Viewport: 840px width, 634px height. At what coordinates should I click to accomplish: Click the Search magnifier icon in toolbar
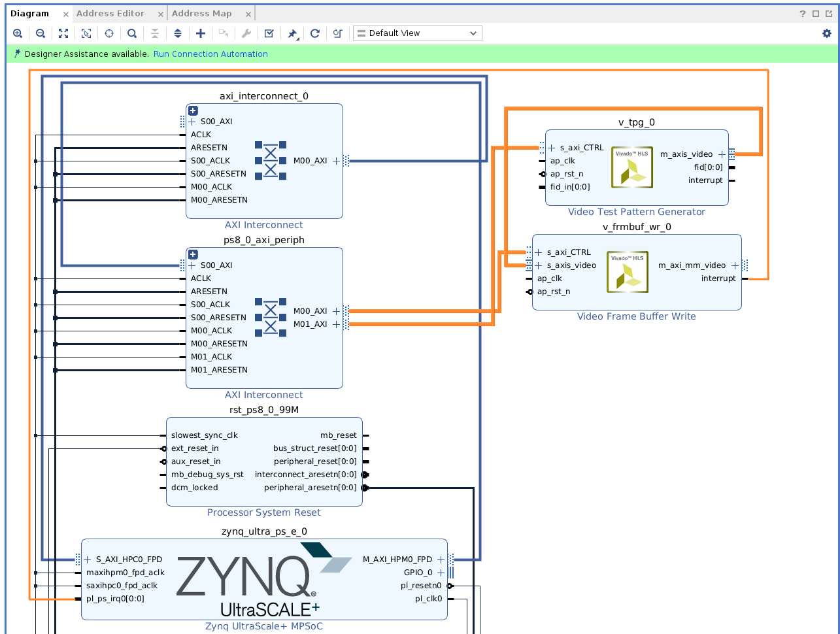pos(132,33)
